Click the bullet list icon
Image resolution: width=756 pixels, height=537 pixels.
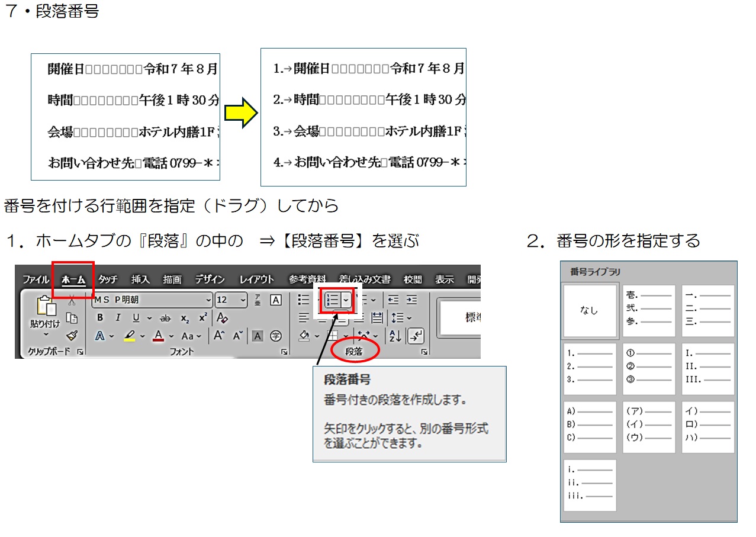click(x=304, y=300)
